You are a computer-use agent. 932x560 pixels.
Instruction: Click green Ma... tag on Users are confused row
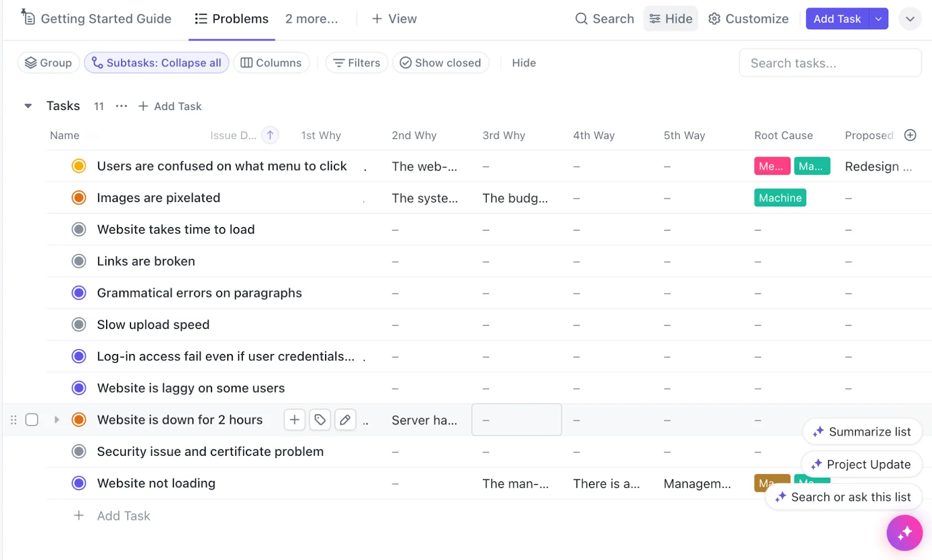coord(812,166)
